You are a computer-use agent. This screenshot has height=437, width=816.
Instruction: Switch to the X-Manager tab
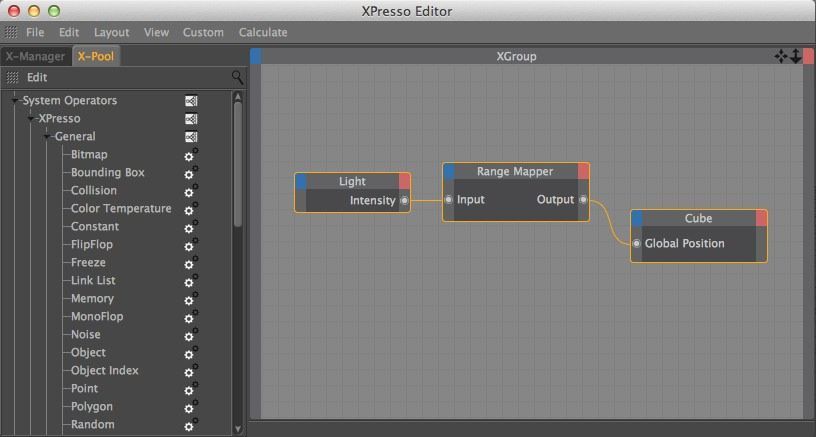click(x=35, y=56)
